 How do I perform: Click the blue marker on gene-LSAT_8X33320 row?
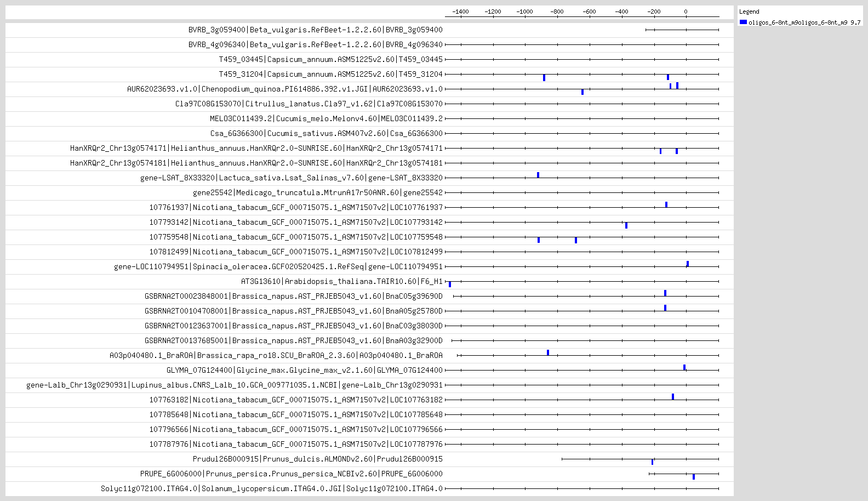tap(538, 175)
